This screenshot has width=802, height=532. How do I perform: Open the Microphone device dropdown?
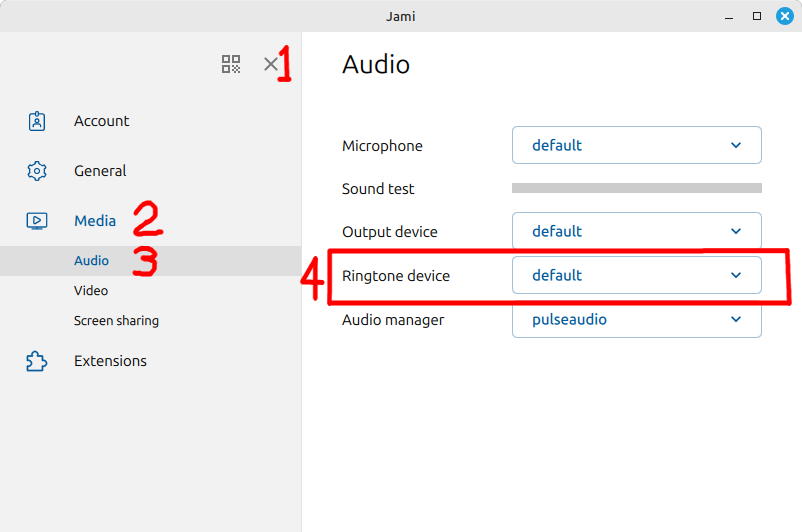637,145
